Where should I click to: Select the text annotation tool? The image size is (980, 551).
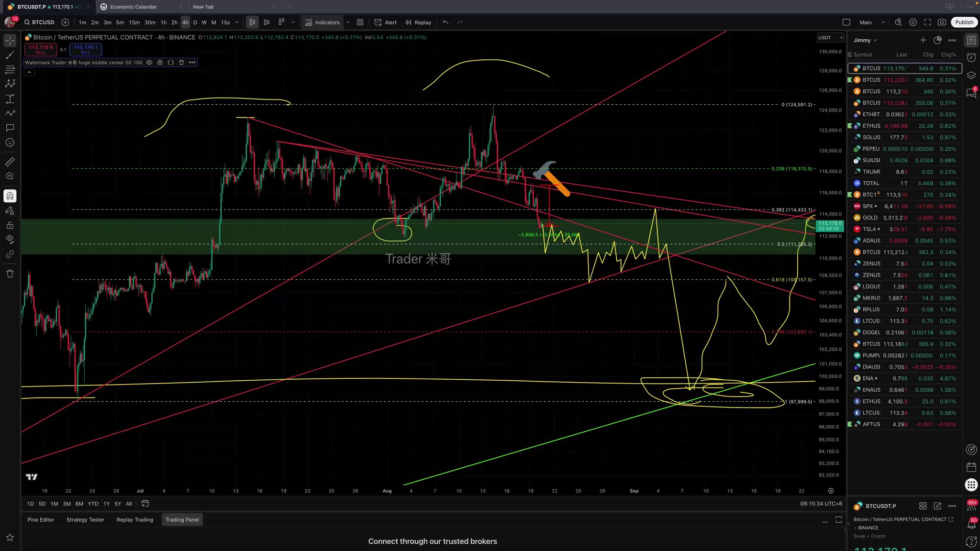click(x=10, y=128)
